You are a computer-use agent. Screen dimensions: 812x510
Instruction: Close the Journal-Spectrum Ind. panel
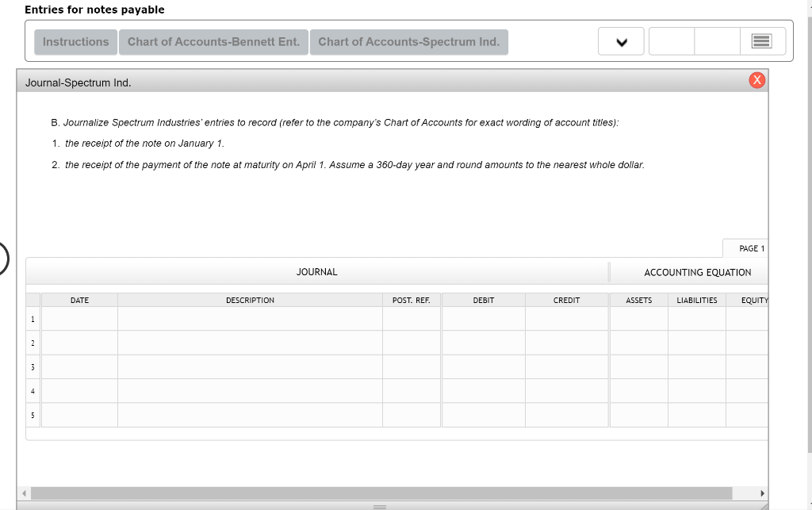coord(756,80)
